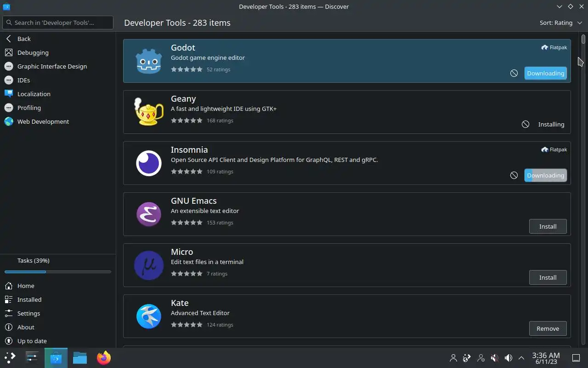Click the Show Desktop tray button
This screenshot has height=368, width=588.
point(576,357)
